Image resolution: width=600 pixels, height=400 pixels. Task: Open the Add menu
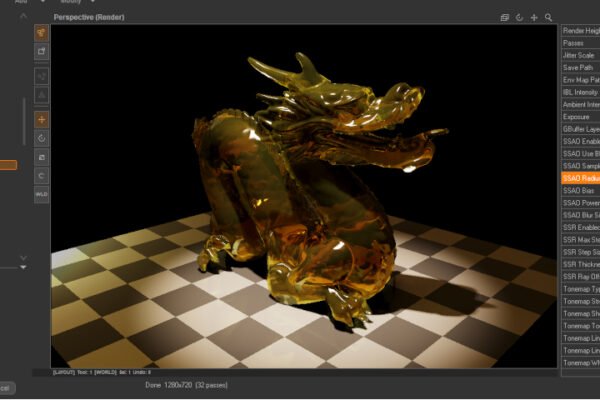click(x=21, y=2)
